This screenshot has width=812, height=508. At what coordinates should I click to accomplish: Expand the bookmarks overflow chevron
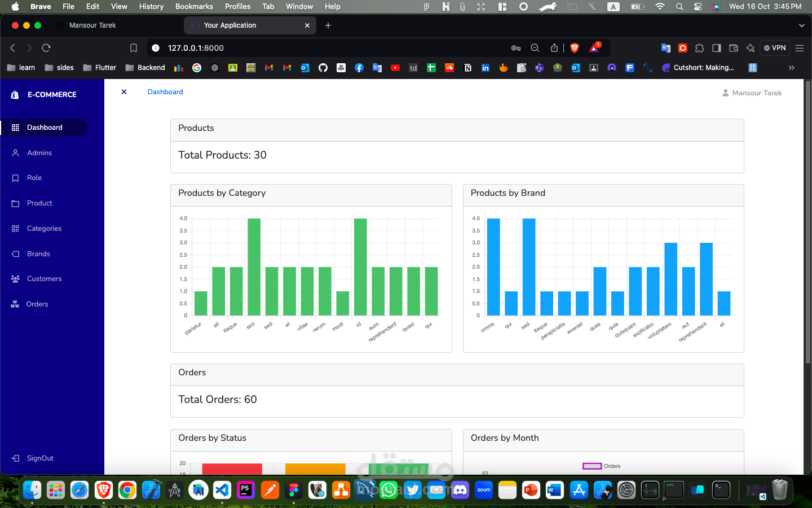791,67
